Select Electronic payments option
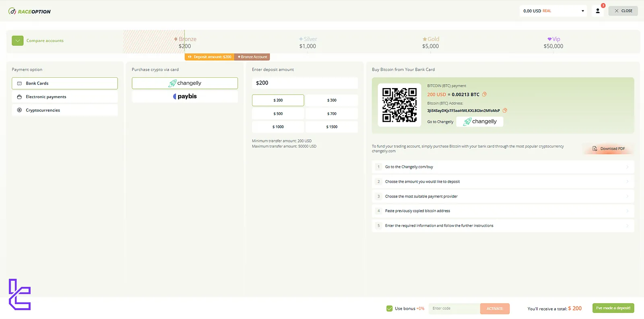 click(65, 97)
